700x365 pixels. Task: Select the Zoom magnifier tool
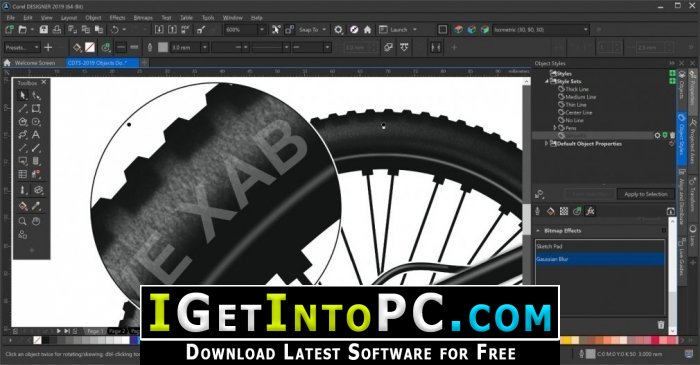[23, 221]
